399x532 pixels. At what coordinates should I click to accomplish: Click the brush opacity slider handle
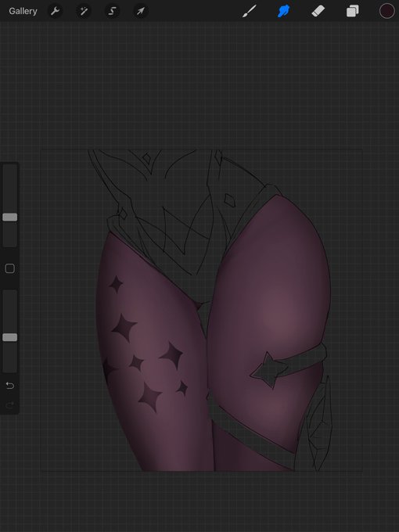point(10,337)
